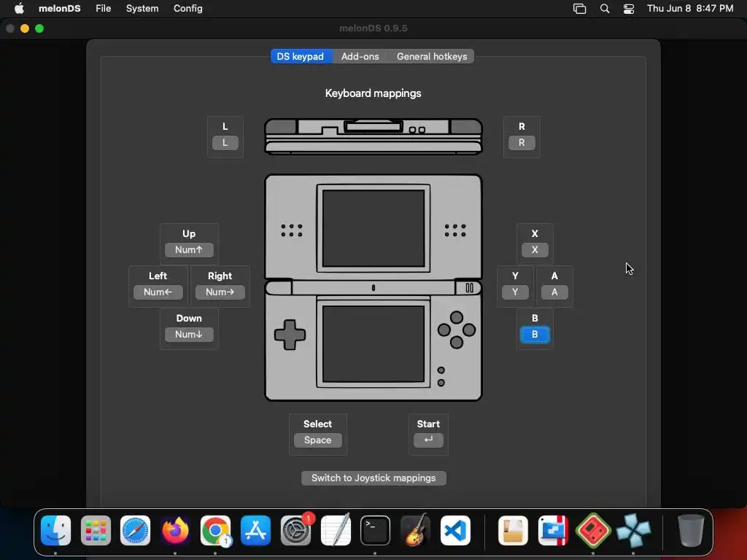Click the yellow minimize window button

25,28
